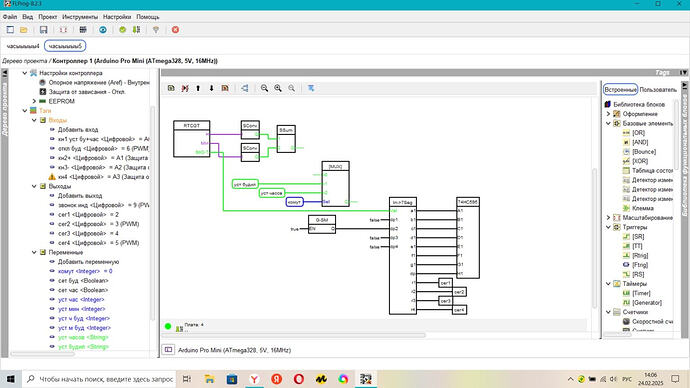
Task: Click the open project folder icon
Action: (24, 29)
